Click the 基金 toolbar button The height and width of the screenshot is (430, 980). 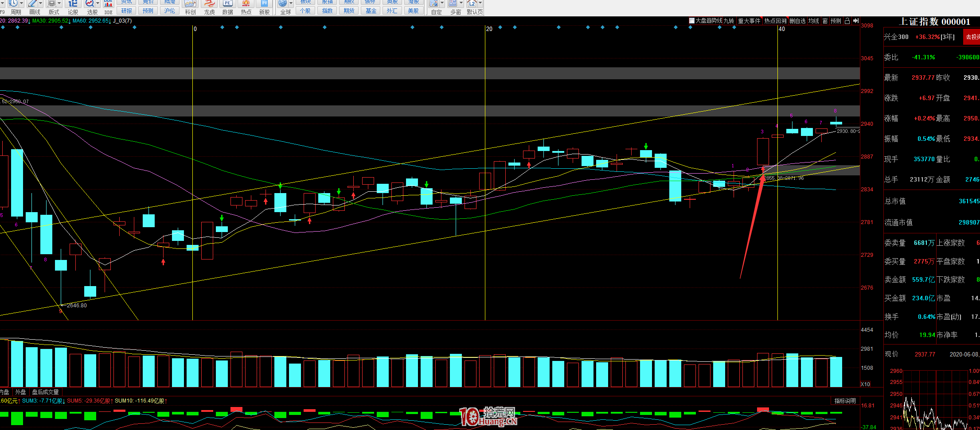pos(371,11)
